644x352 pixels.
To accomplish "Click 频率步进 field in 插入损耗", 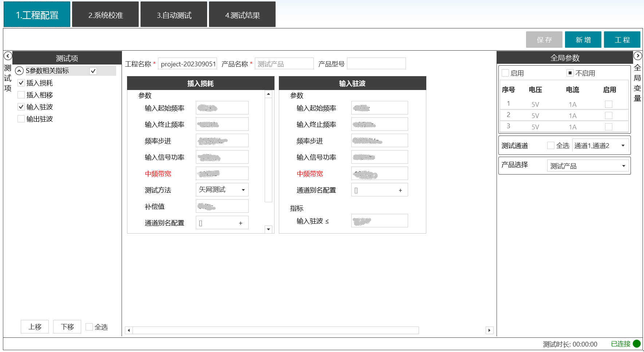I will [222, 141].
